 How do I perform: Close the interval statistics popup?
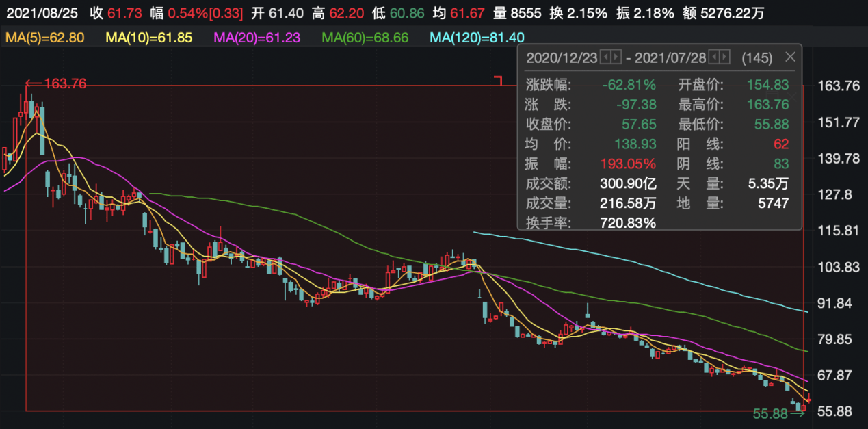[790, 57]
